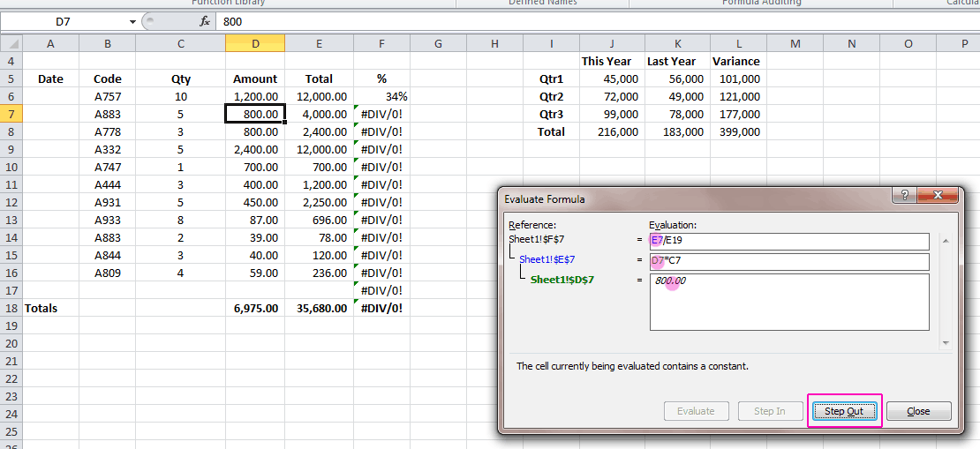Viewport: 980px width, 449px height.
Task: Click the Close button in the dialog
Action: point(918,411)
